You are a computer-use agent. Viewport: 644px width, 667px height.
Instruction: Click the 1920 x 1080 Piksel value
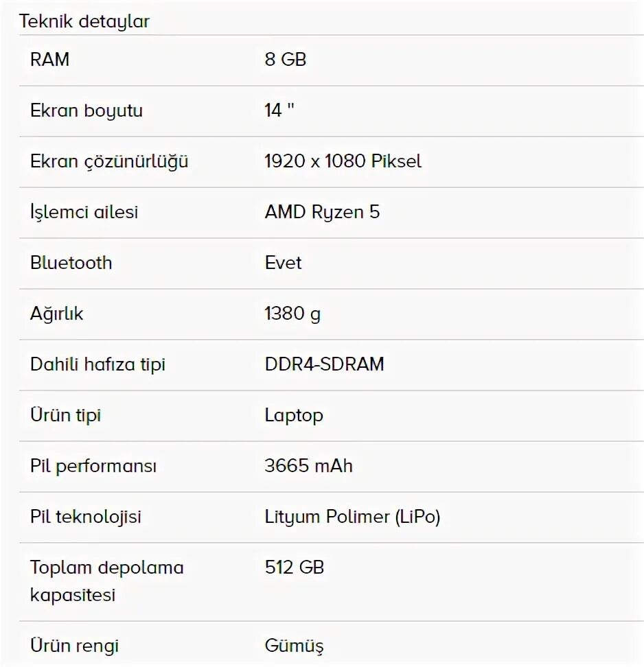343,161
